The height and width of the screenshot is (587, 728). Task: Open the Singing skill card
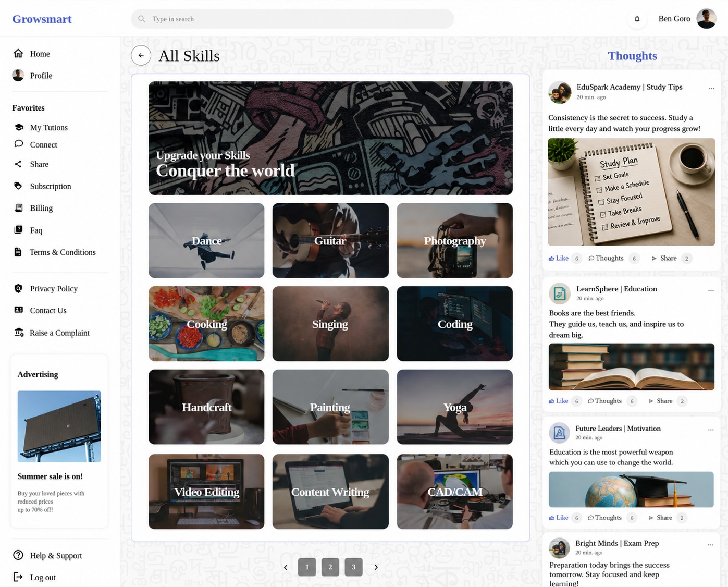point(330,324)
